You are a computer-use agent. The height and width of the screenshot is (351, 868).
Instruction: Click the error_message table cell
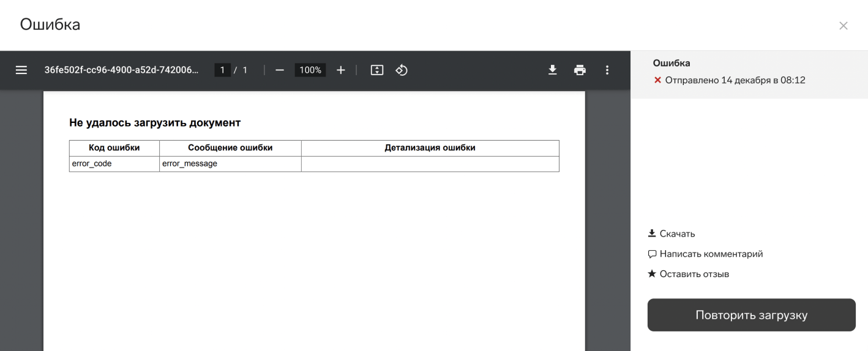[x=230, y=164]
